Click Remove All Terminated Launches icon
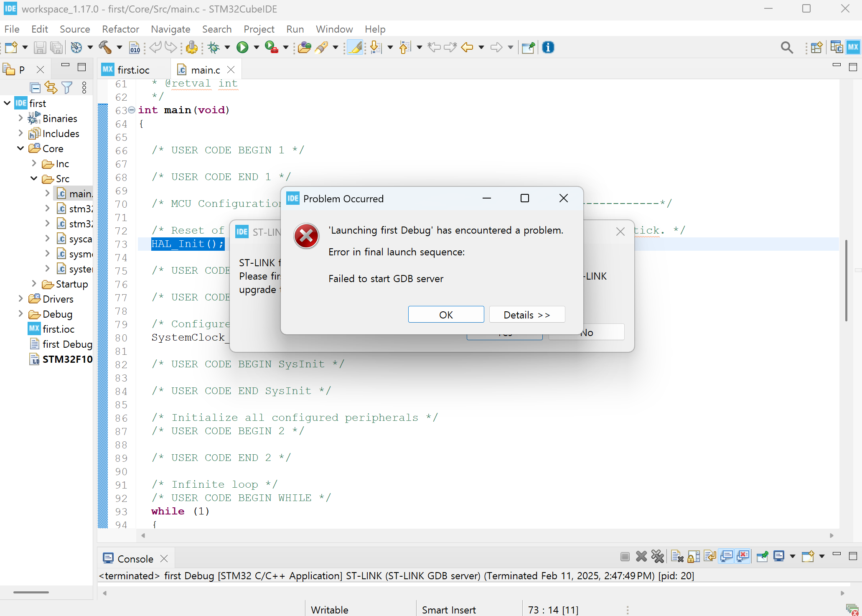The image size is (862, 616). pos(657,556)
